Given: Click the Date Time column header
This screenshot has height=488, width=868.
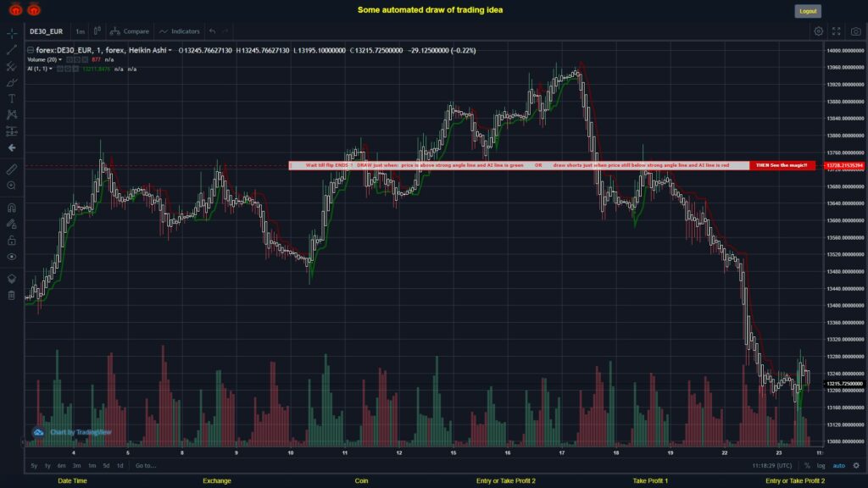Looking at the screenshot, I should coord(73,481).
